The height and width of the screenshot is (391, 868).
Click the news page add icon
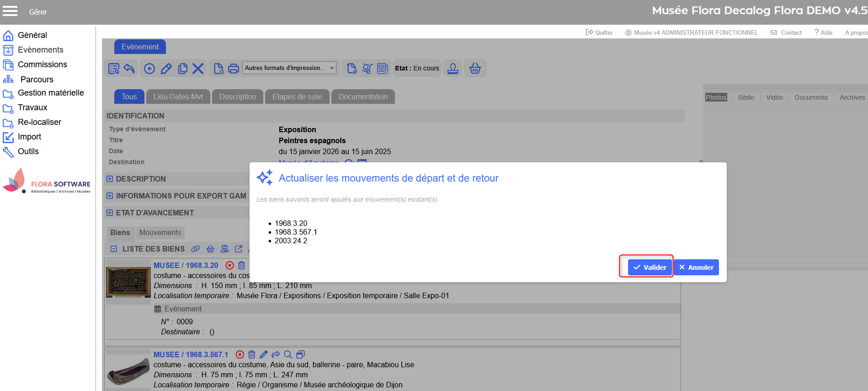383,69
